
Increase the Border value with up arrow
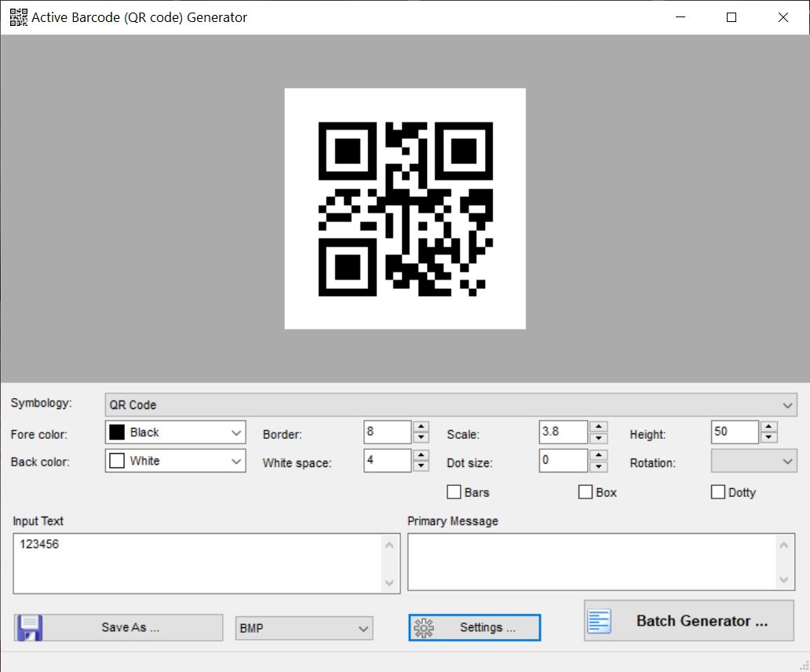click(419, 426)
